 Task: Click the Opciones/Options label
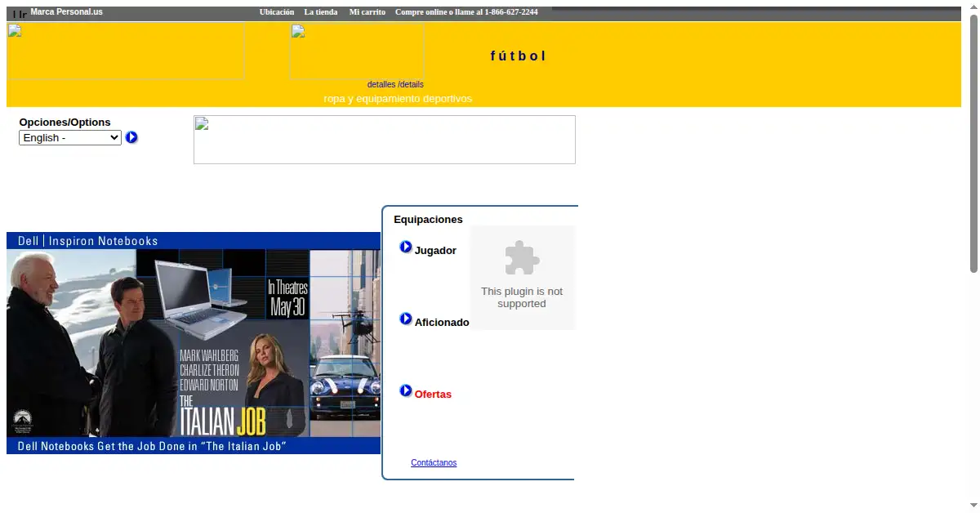[x=65, y=123]
